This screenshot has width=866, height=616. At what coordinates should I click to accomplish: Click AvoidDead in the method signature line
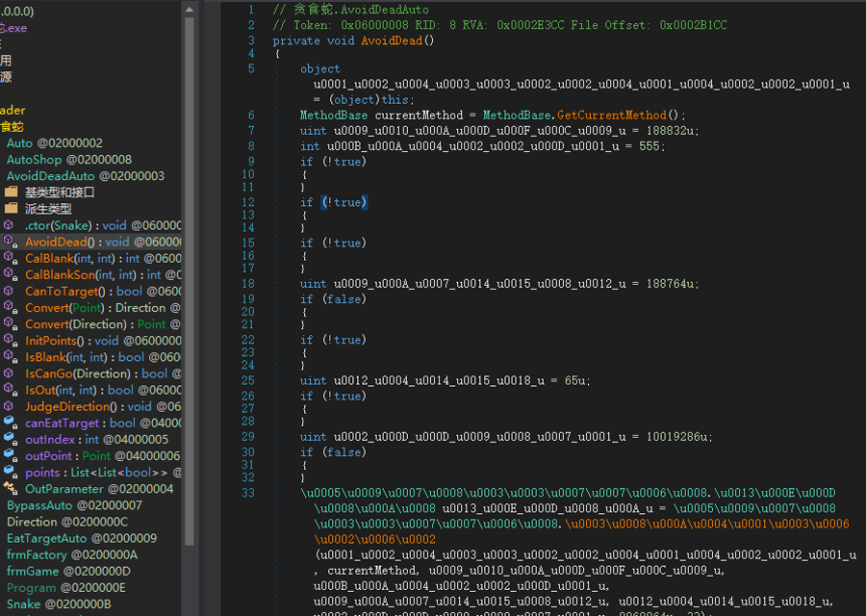392,40
